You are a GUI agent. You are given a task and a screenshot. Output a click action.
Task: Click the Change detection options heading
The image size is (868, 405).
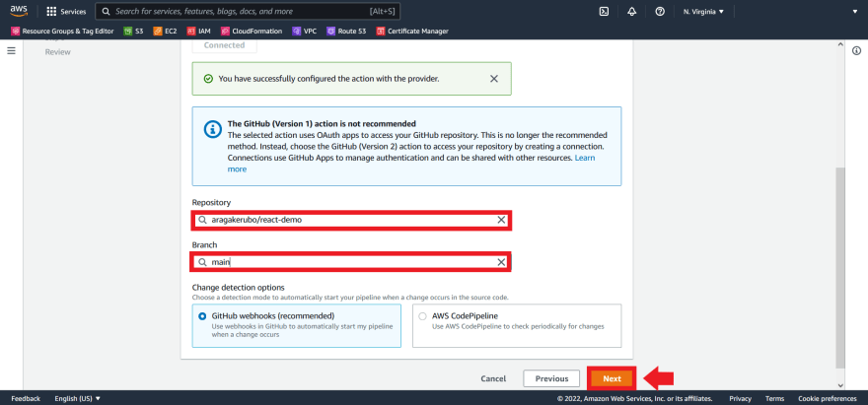tap(238, 288)
